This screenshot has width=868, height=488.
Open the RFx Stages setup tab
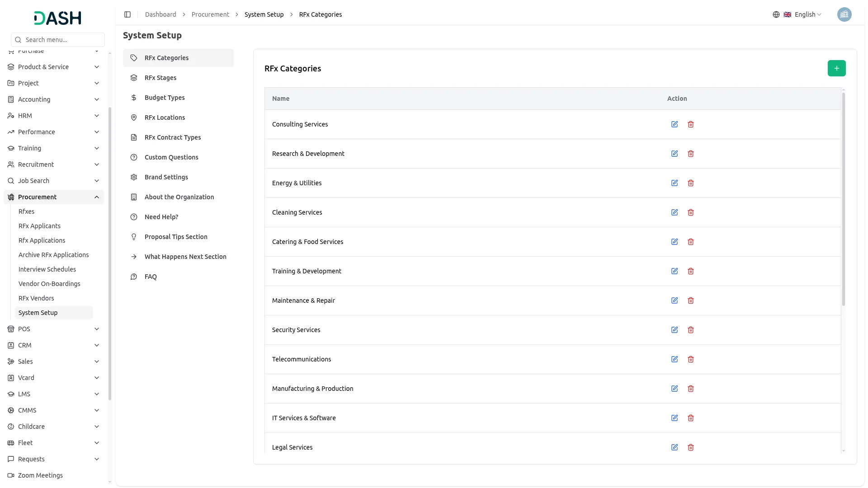[160, 78]
